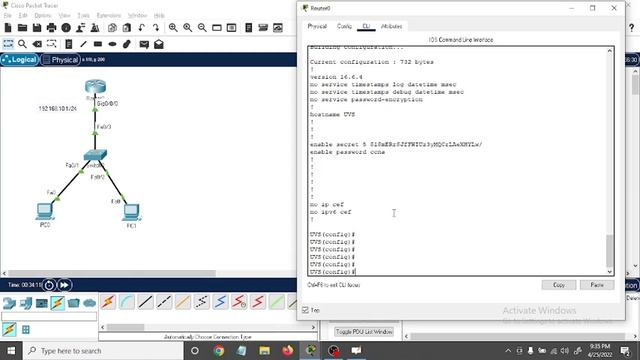Print the workspace with the printer icon
The height and width of the screenshot is (360, 640).
tap(51, 28)
